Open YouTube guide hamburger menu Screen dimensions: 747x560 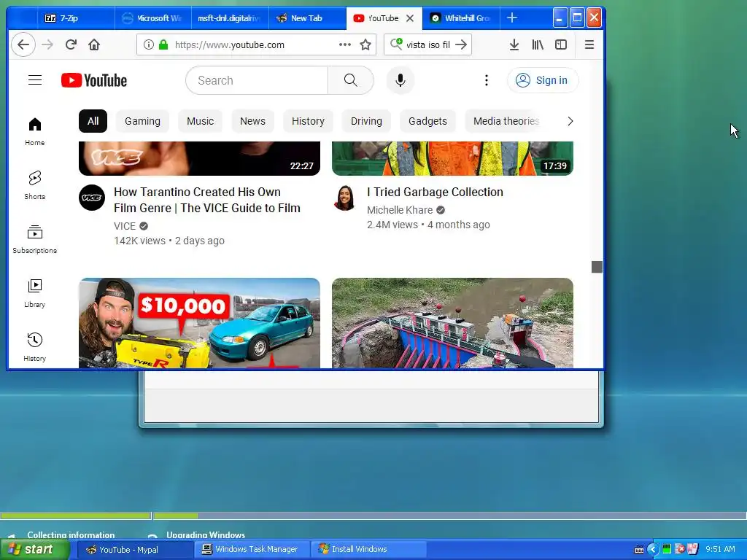click(x=35, y=80)
